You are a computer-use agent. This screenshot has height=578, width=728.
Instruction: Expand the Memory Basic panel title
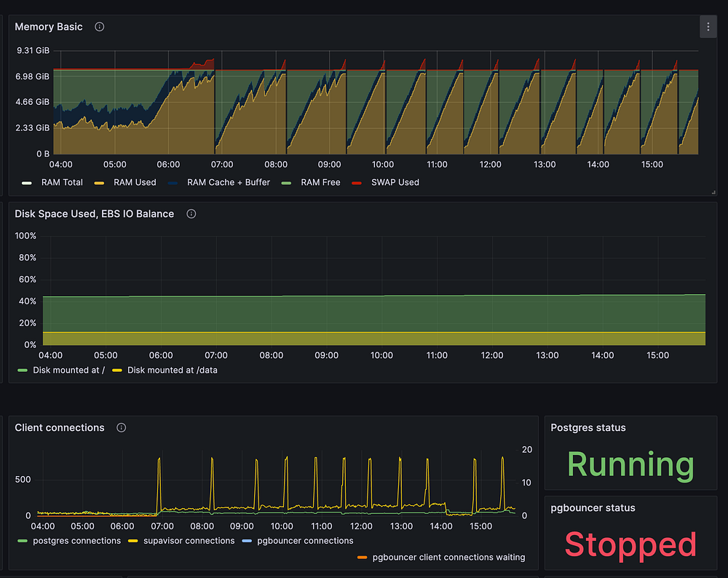49,27
